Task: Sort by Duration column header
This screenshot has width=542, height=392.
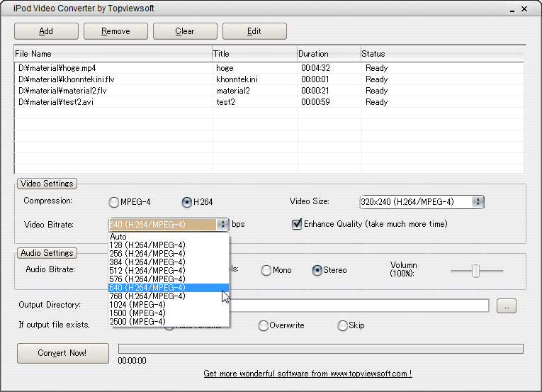Action: tap(329, 54)
